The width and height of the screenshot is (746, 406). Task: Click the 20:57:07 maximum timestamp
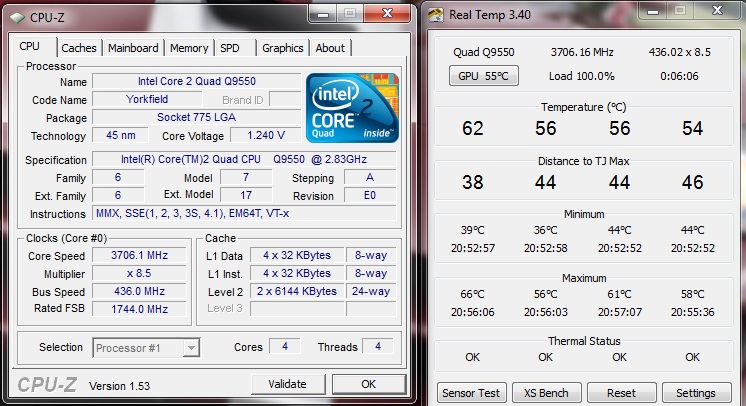click(620, 312)
